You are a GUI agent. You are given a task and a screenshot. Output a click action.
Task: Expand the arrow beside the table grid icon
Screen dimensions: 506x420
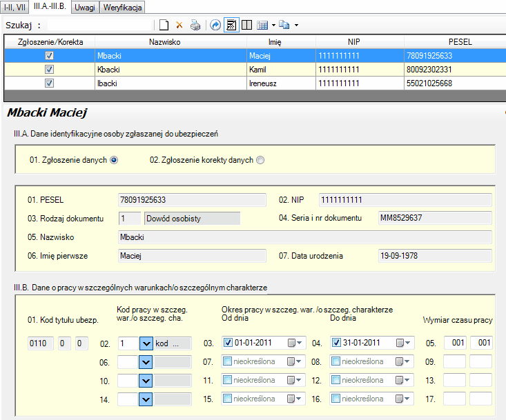coord(273,26)
